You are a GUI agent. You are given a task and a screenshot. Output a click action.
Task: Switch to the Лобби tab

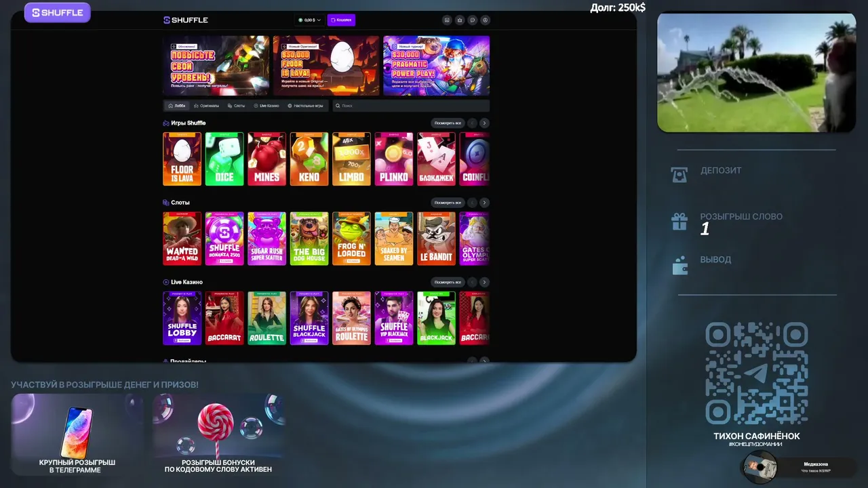pos(176,106)
